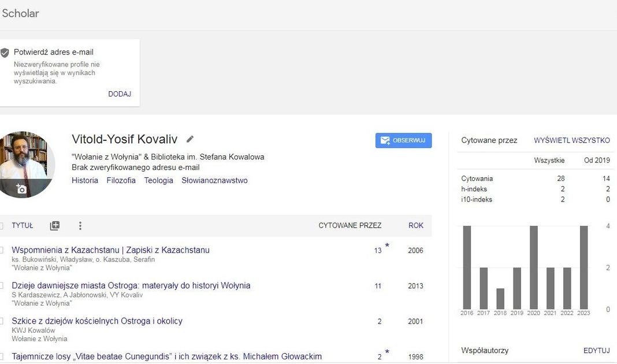Image resolution: width=617 pixels, height=364 pixels.
Task: Open the three-dot more options menu
Action: tap(80, 226)
